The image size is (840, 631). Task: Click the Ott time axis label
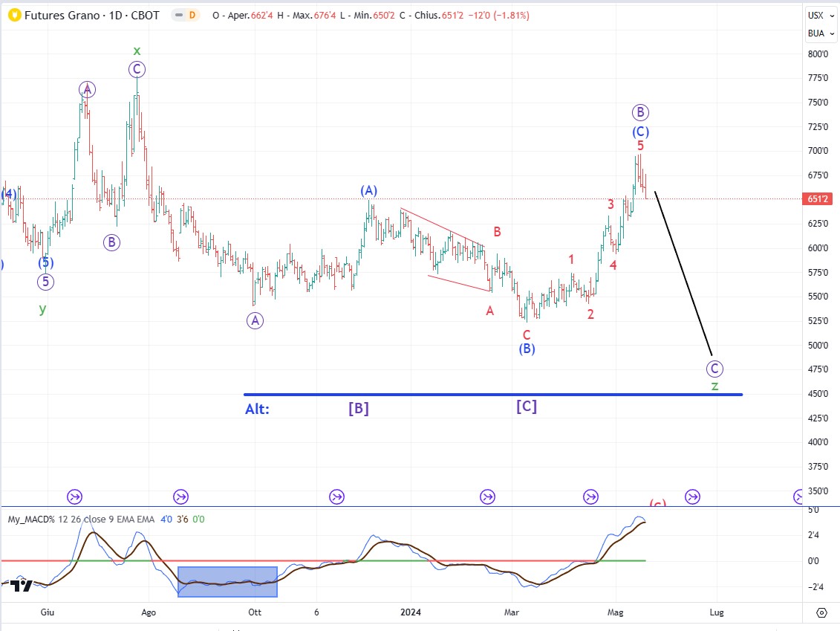[255, 612]
